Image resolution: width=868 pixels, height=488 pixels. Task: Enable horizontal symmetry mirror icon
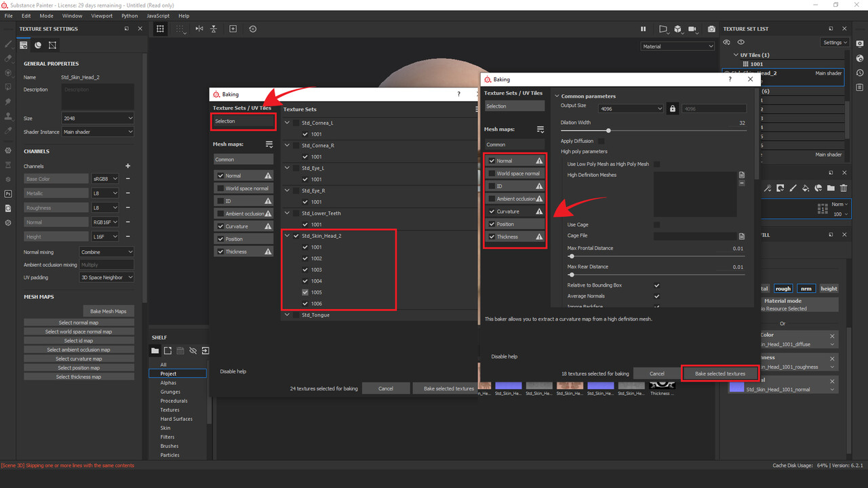[x=199, y=29]
